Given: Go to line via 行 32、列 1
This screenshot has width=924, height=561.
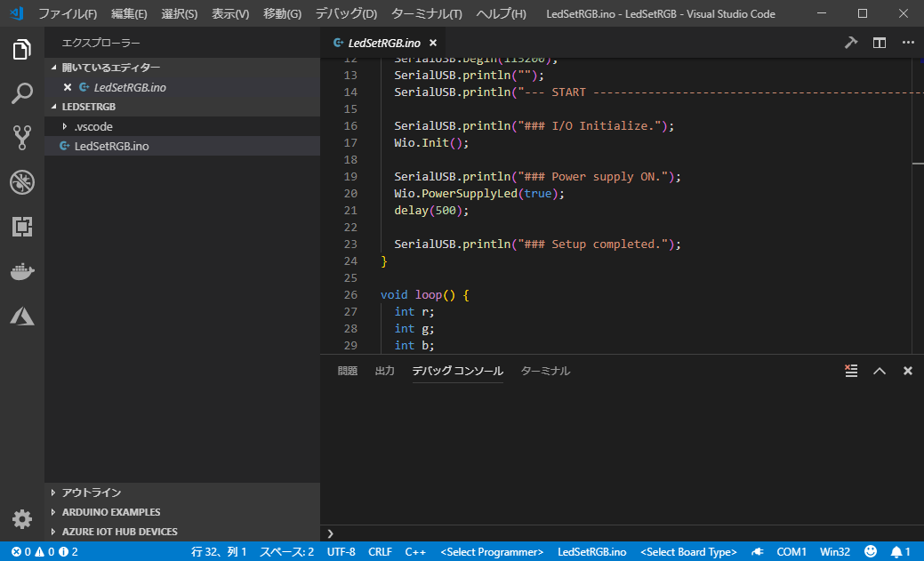Looking at the screenshot, I should click(x=219, y=551).
